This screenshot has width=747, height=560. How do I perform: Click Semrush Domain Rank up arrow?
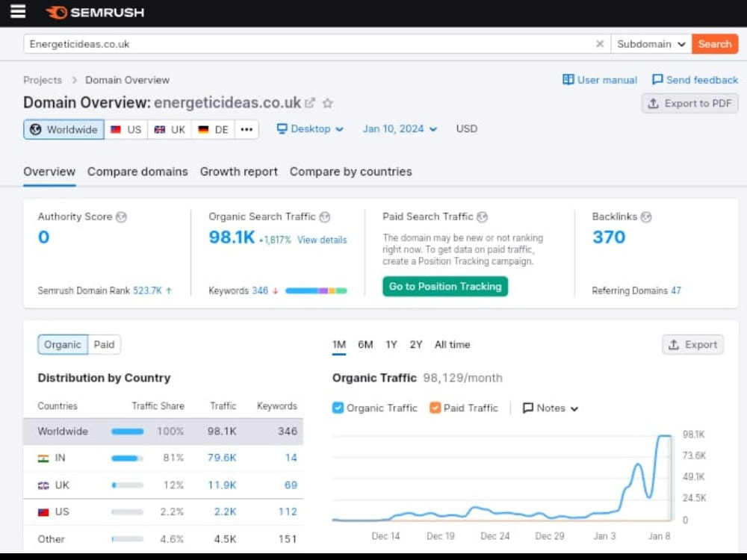pyautogui.click(x=169, y=290)
